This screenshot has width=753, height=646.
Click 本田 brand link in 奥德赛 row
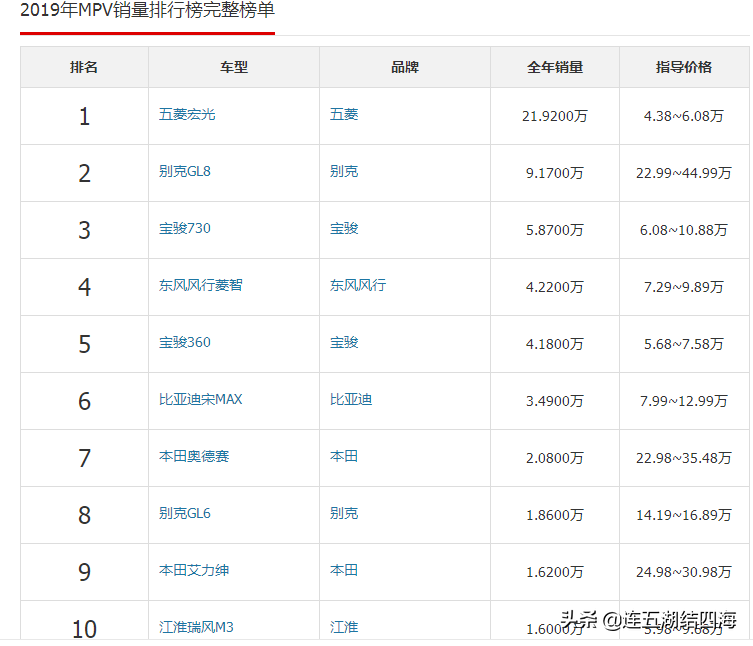(344, 456)
